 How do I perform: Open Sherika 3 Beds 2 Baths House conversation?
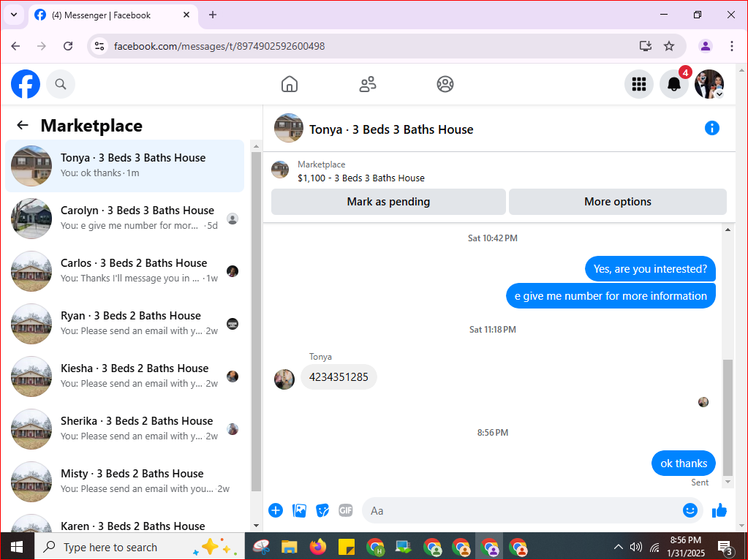(x=125, y=429)
